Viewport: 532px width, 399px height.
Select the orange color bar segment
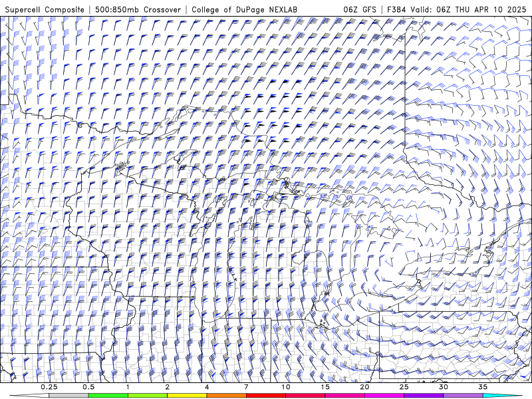pyautogui.click(x=226, y=396)
